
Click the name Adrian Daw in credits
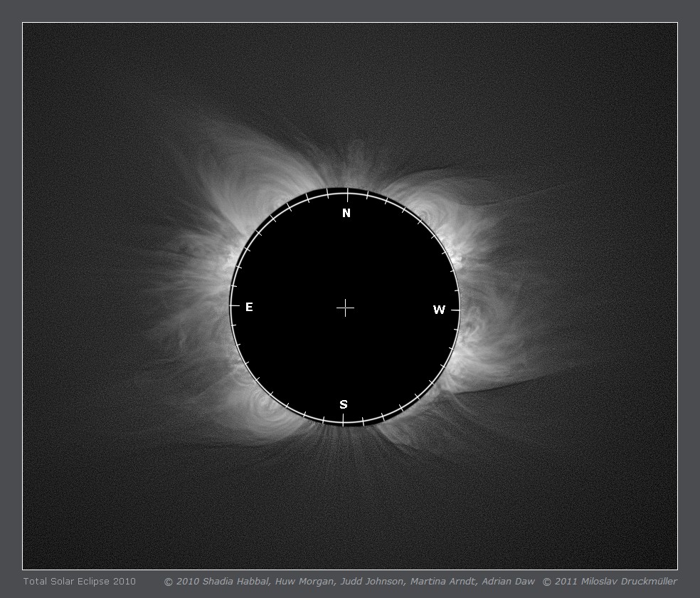(508, 582)
